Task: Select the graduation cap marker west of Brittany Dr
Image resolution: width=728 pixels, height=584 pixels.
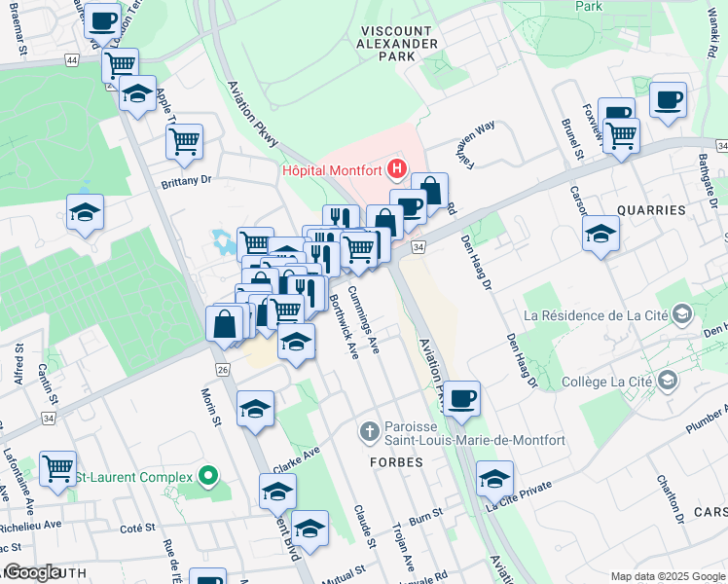Action: [x=85, y=213]
